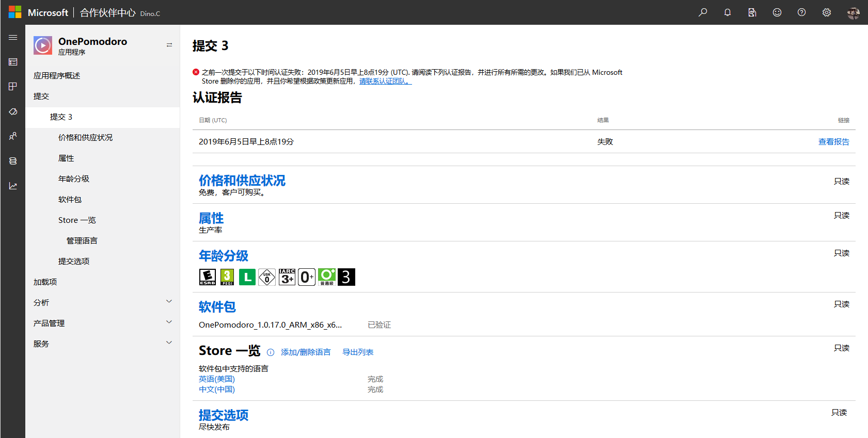Image resolution: width=868 pixels, height=438 pixels.
Task: Open user account avatar
Action: [853, 13]
